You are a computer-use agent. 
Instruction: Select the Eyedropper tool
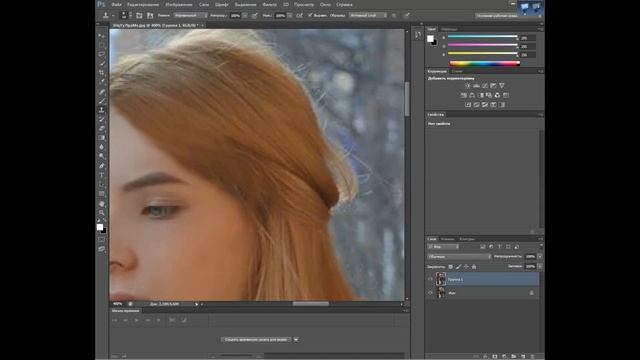(x=101, y=82)
